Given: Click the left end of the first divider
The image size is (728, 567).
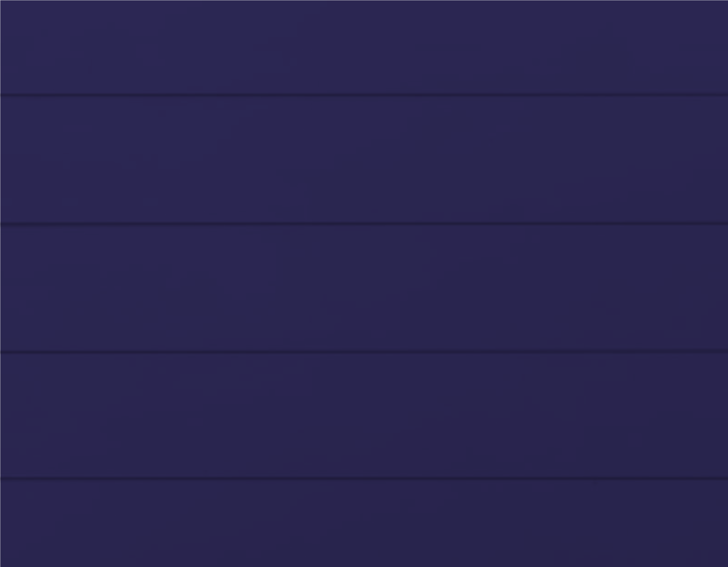Looking at the screenshot, I should coord(5,95).
